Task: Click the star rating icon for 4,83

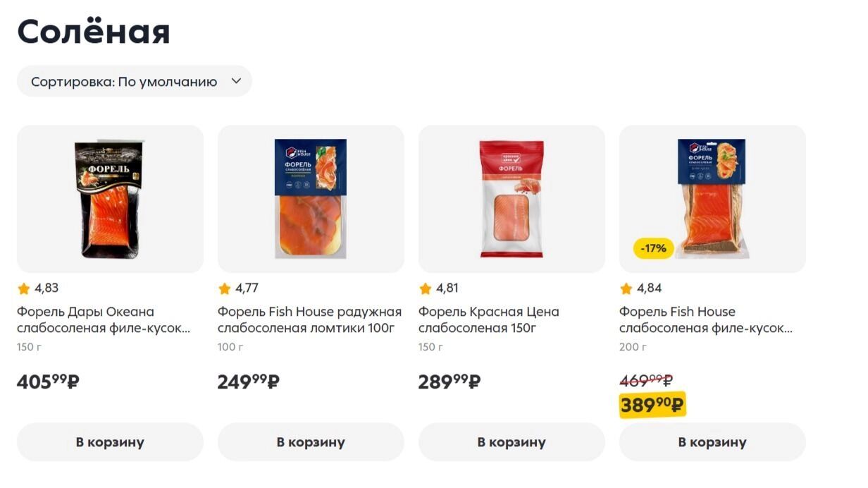Action: tap(24, 288)
